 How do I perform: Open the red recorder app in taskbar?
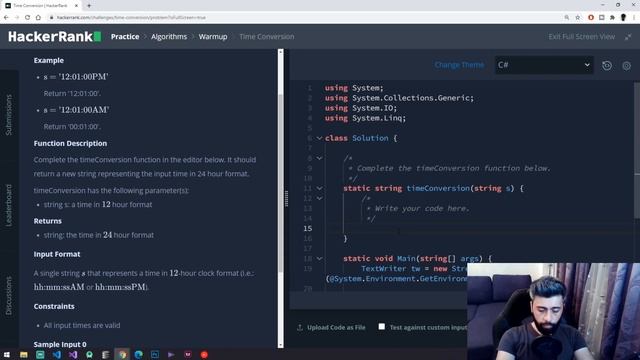[x=204, y=355]
